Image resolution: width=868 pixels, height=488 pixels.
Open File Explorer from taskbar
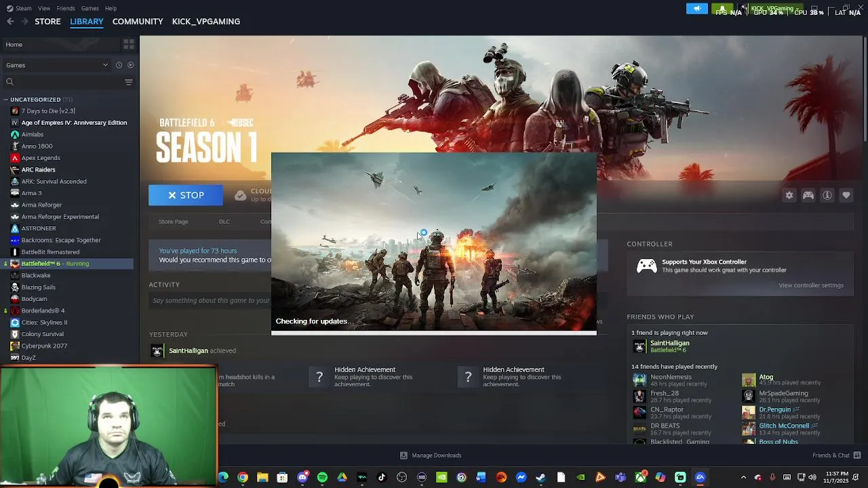(262, 478)
